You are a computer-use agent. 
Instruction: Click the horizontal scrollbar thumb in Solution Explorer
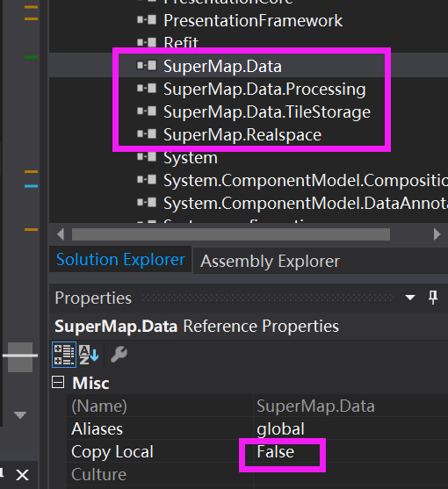(x=231, y=234)
